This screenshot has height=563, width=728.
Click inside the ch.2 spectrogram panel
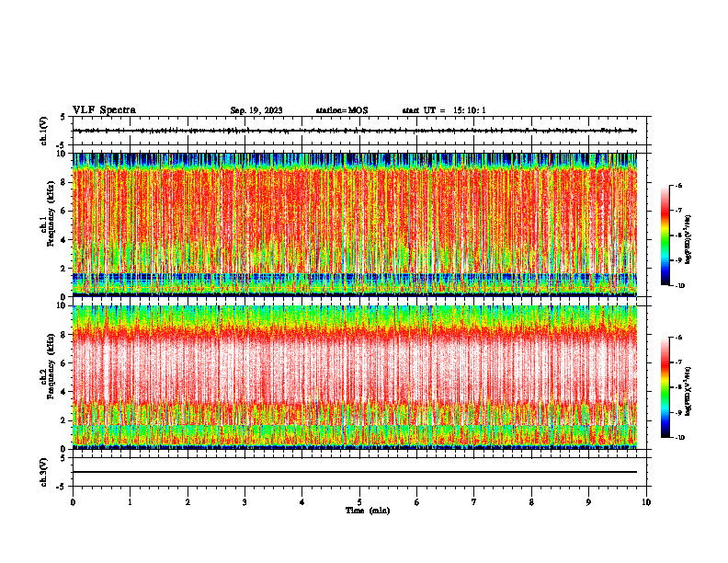(355, 377)
